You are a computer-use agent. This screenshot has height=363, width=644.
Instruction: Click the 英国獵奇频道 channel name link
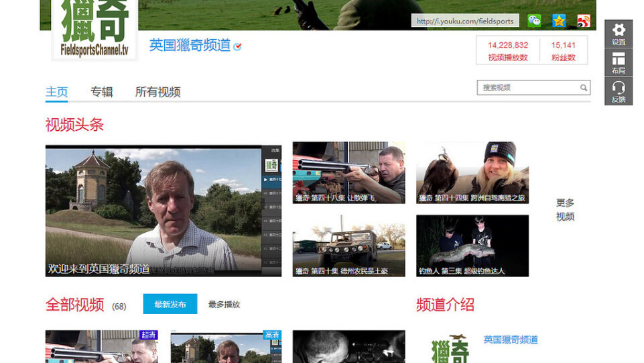pos(190,45)
